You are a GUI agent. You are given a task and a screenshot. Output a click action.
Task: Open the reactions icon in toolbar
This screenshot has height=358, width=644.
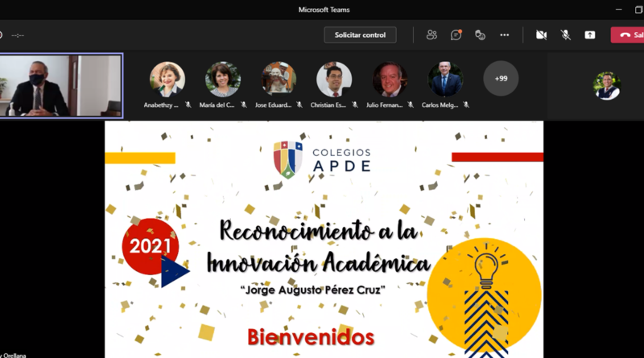pos(480,35)
